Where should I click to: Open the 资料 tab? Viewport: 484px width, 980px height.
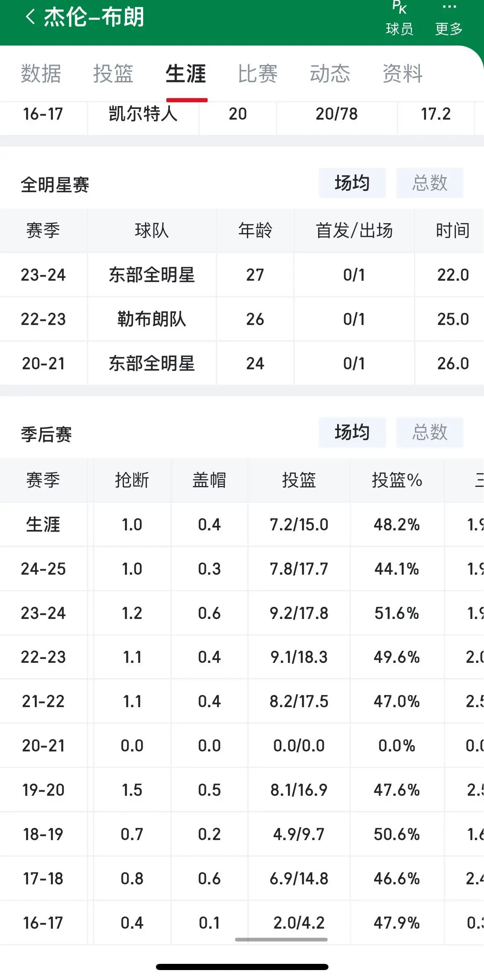402,74
